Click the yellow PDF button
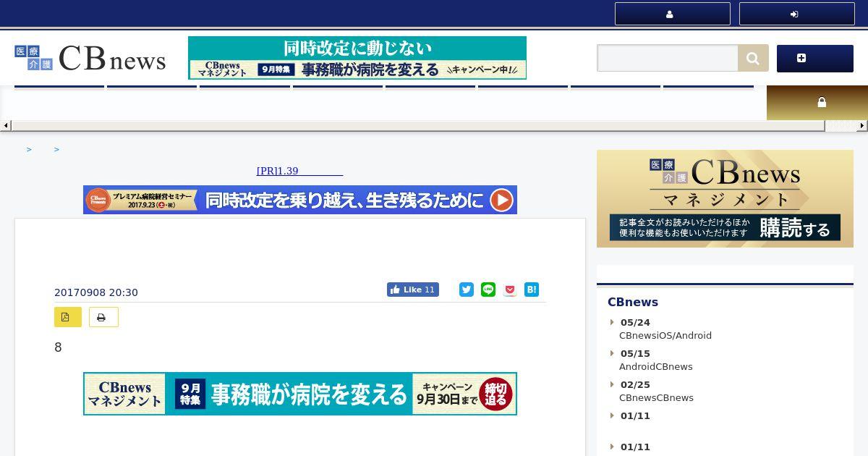 tap(67, 317)
